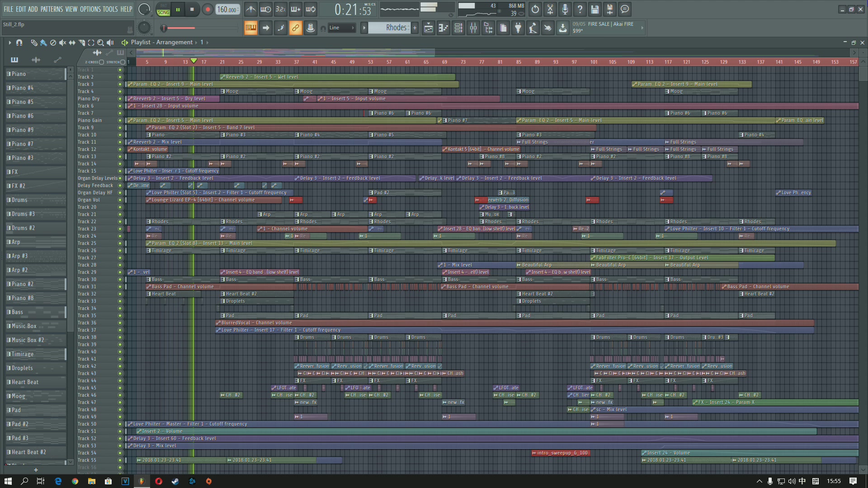
Task: Open the Piano roll view
Action: coord(443,28)
